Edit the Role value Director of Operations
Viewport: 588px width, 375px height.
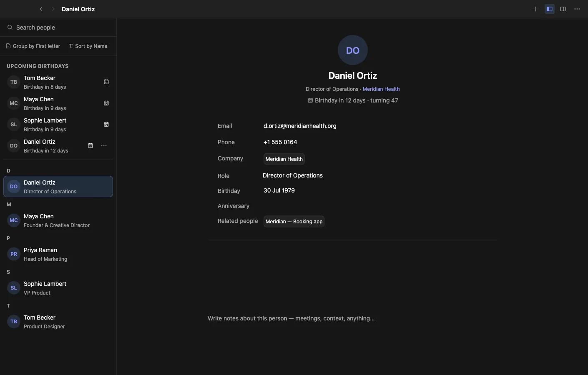[x=293, y=175]
